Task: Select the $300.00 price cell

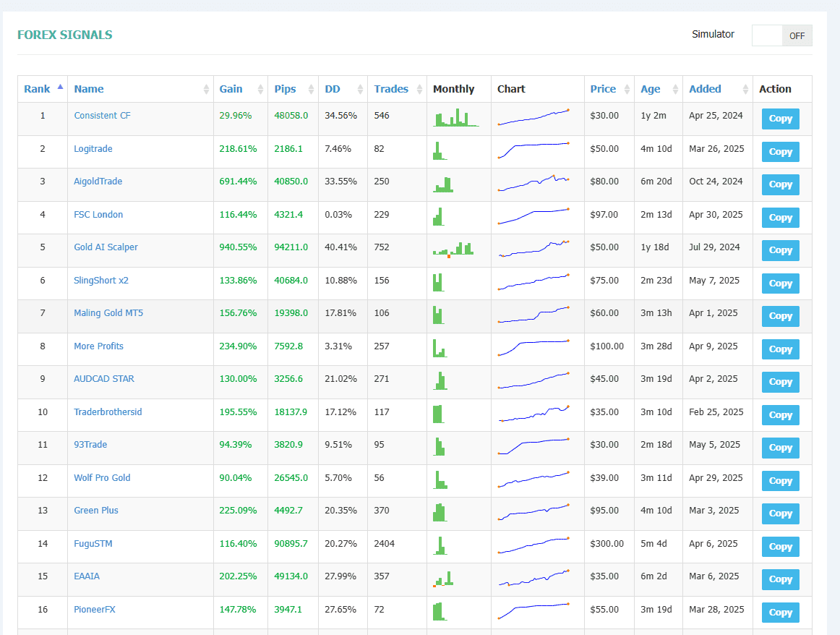Action: 607,544
